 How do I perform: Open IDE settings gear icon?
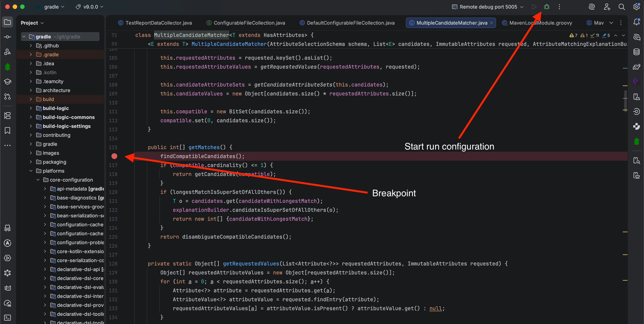click(636, 7)
